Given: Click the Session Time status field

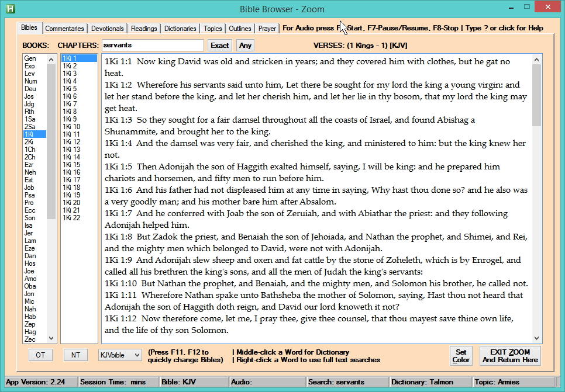Looking at the screenshot, I should click(x=119, y=382).
